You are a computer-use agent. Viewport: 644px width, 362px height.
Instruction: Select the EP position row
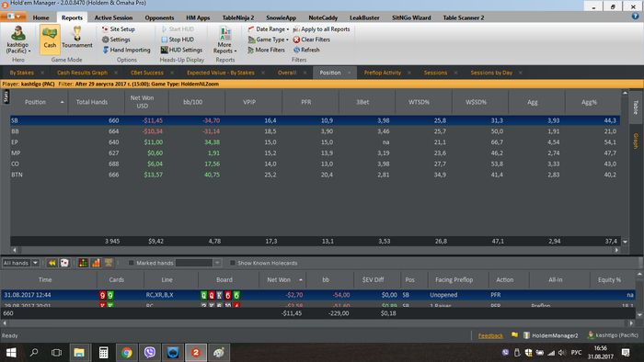click(x=315, y=142)
